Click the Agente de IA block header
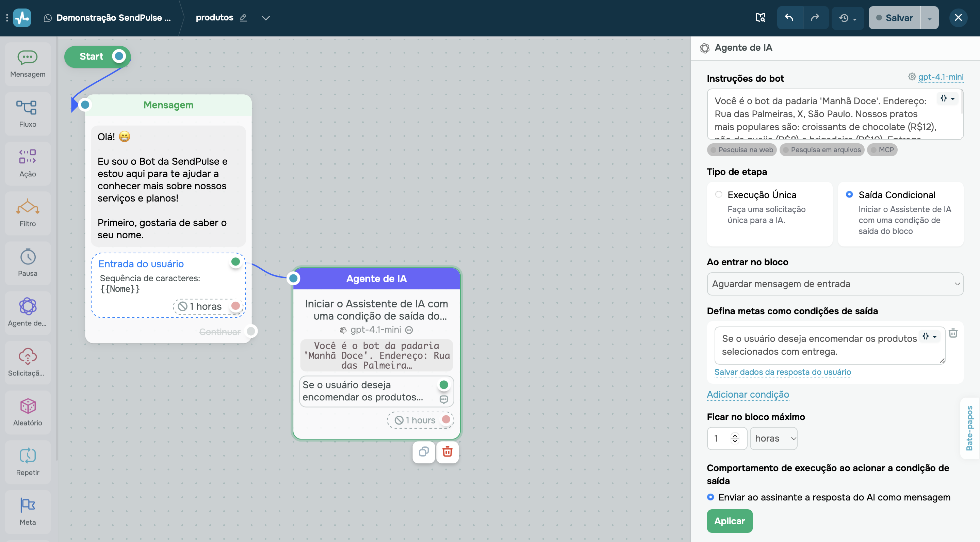The image size is (980, 542). (x=376, y=278)
